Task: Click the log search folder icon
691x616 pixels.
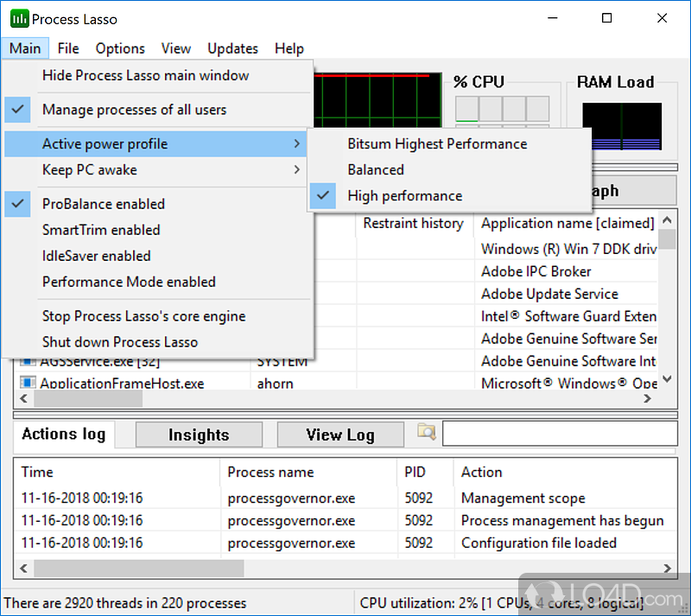Action: 426,432
